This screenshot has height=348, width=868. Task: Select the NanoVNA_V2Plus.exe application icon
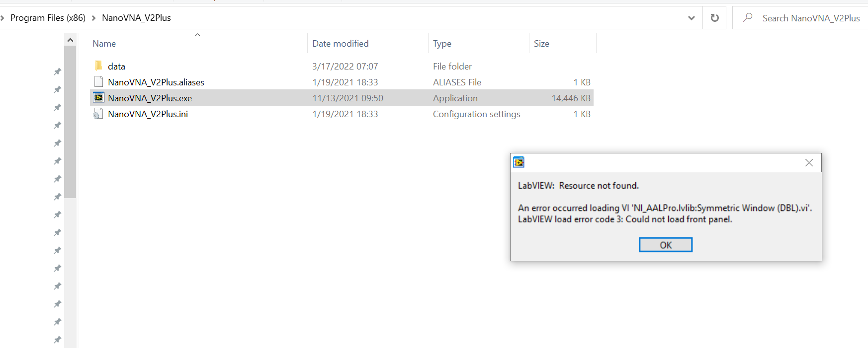98,97
